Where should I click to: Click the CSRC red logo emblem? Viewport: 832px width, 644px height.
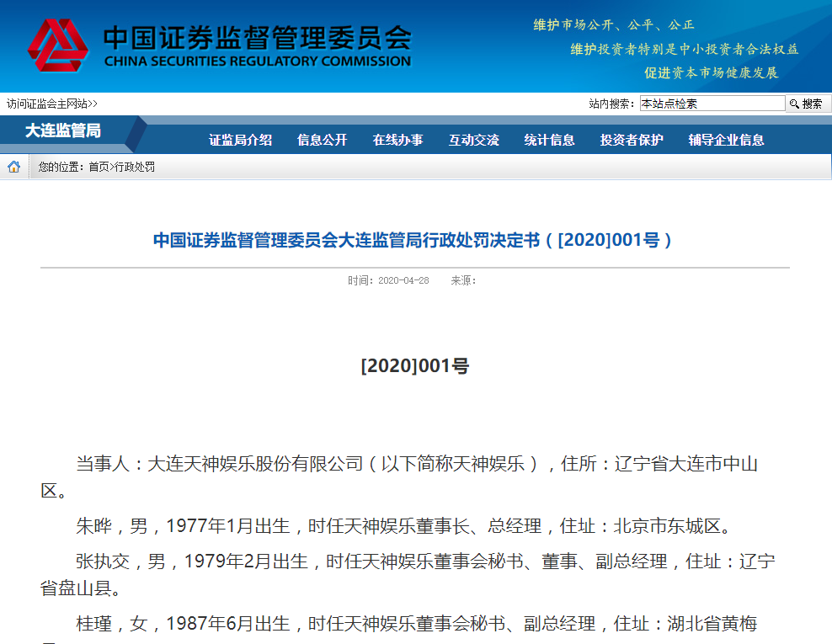[x=57, y=45]
